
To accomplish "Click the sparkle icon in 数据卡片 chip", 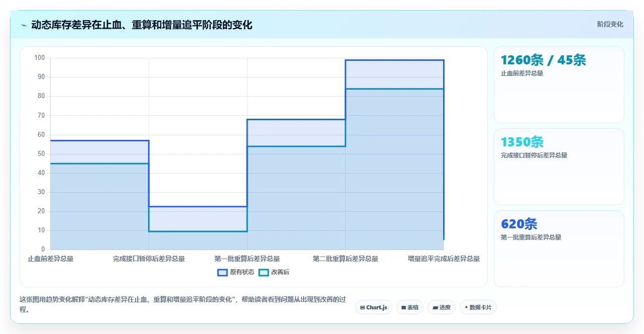I will coord(466,307).
